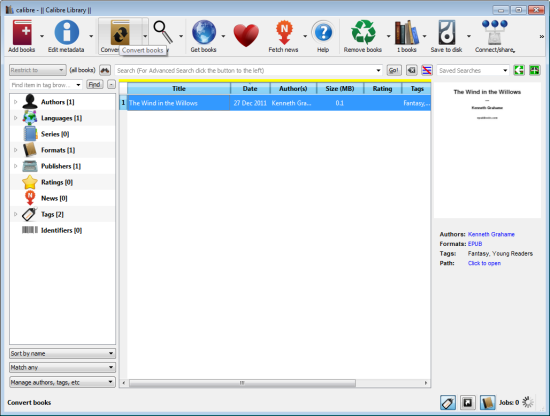550x416 pixels.
Task: Open the Help icon
Action: pyautogui.click(x=323, y=33)
